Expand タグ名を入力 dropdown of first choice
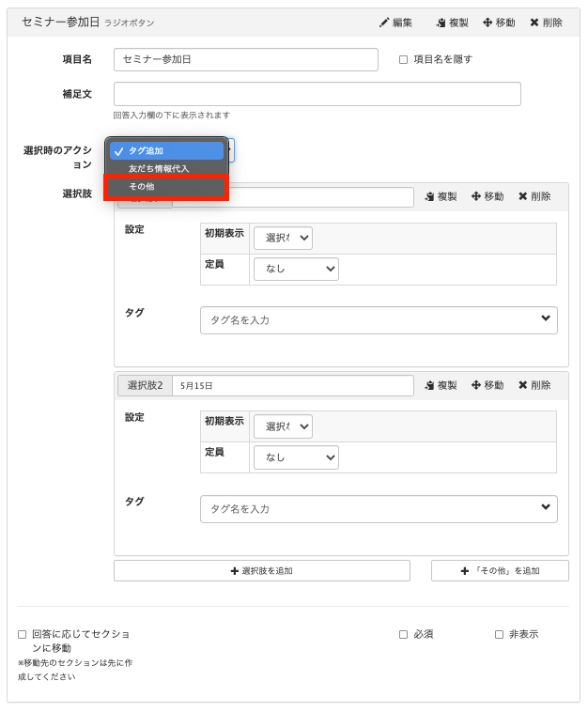Screen dimensions: 588x712 click(379, 320)
